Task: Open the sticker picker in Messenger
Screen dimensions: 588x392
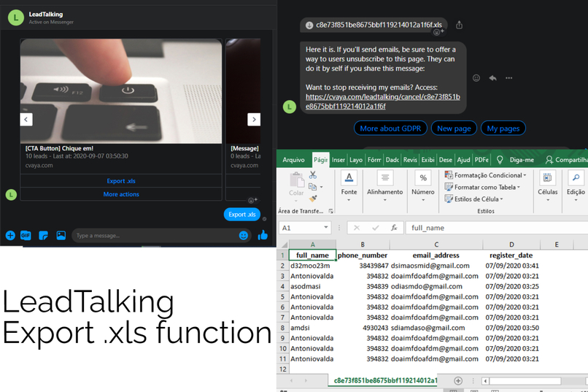Action: coord(44,236)
